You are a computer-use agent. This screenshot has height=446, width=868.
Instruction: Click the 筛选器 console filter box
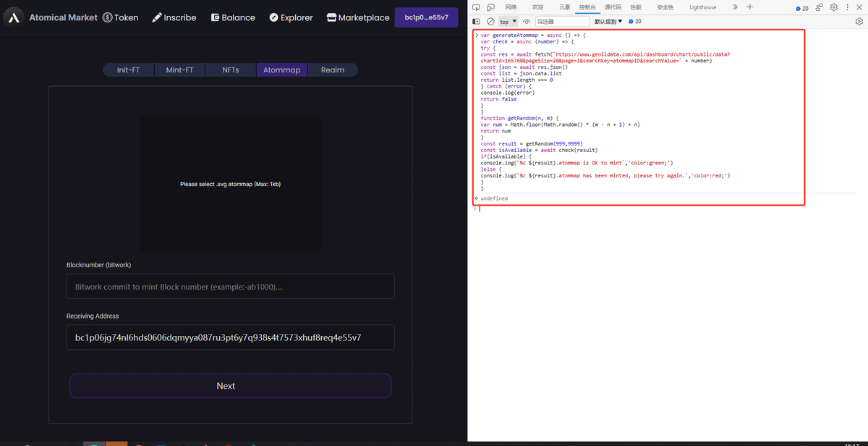562,22
